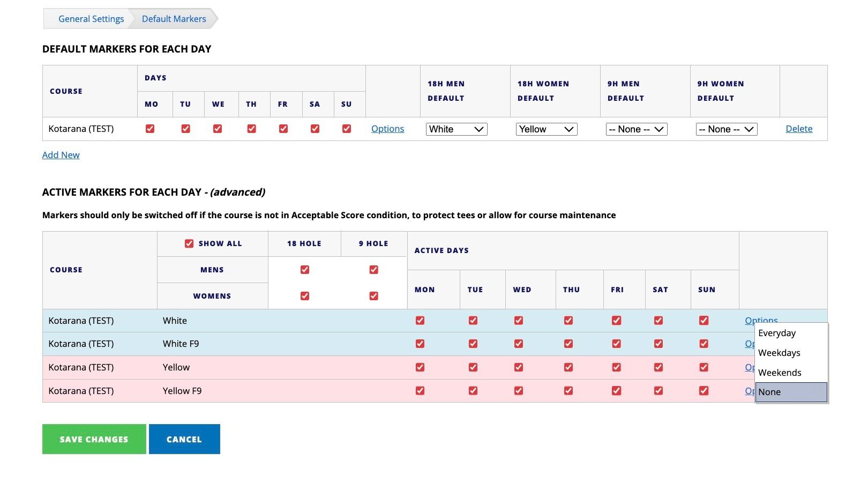Image resolution: width=868 pixels, height=497 pixels.
Task: Choose Everyday from the options menu
Action: tap(791, 333)
